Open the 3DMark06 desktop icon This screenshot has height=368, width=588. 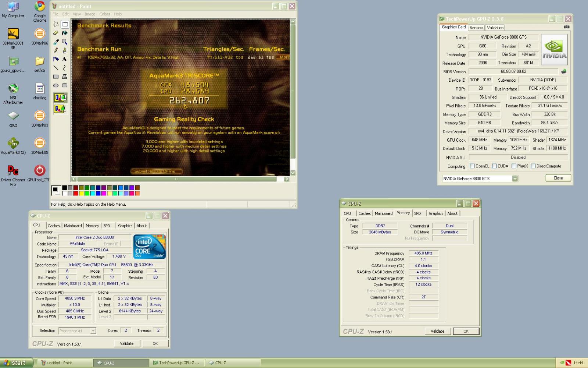40,37
